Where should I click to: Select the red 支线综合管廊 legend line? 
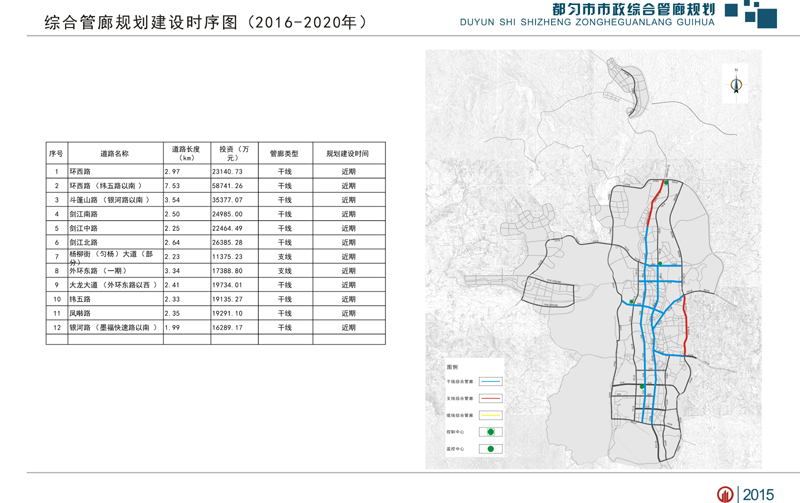click(x=490, y=398)
